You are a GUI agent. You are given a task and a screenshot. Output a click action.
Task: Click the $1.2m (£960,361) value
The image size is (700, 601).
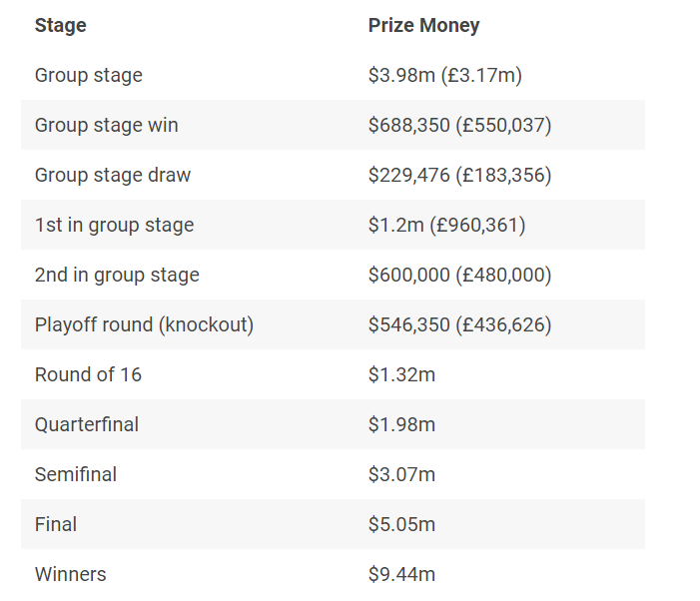click(x=447, y=225)
